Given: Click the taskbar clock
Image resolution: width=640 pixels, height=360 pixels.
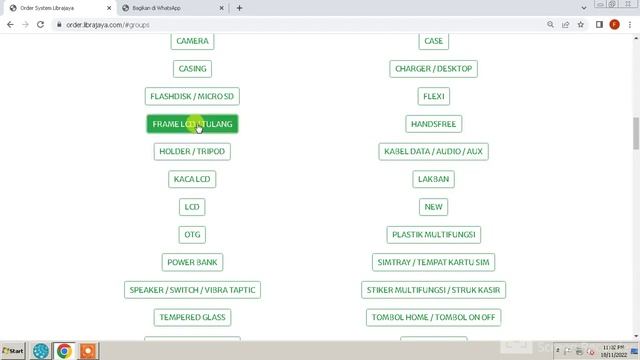Looking at the screenshot, I should (x=613, y=351).
